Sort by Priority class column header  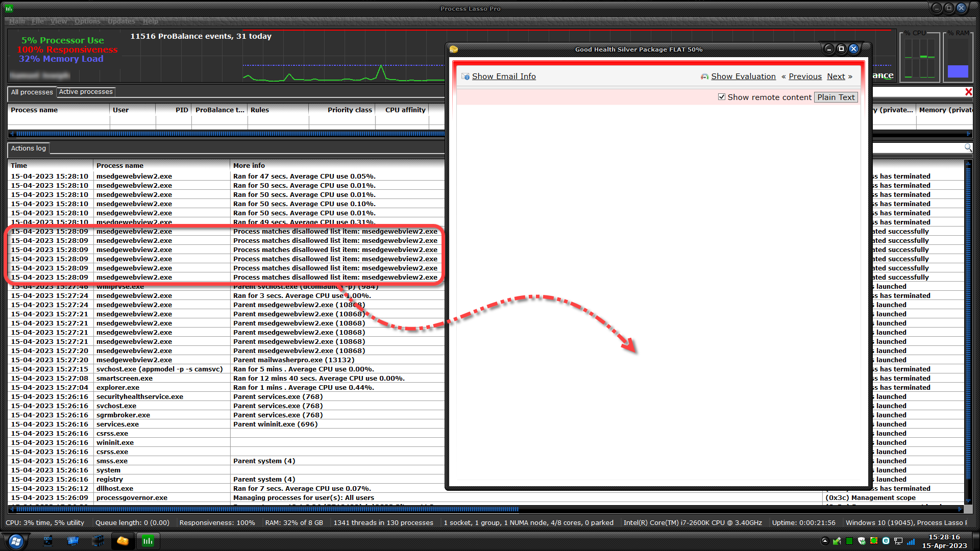(x=342, y=110)
